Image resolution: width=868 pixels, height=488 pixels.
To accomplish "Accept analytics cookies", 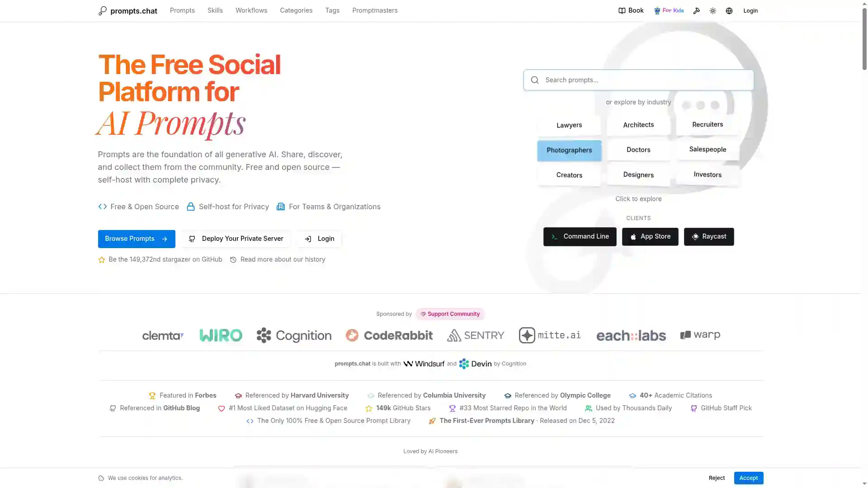I will pyautogui.click(x=749, y=478).
